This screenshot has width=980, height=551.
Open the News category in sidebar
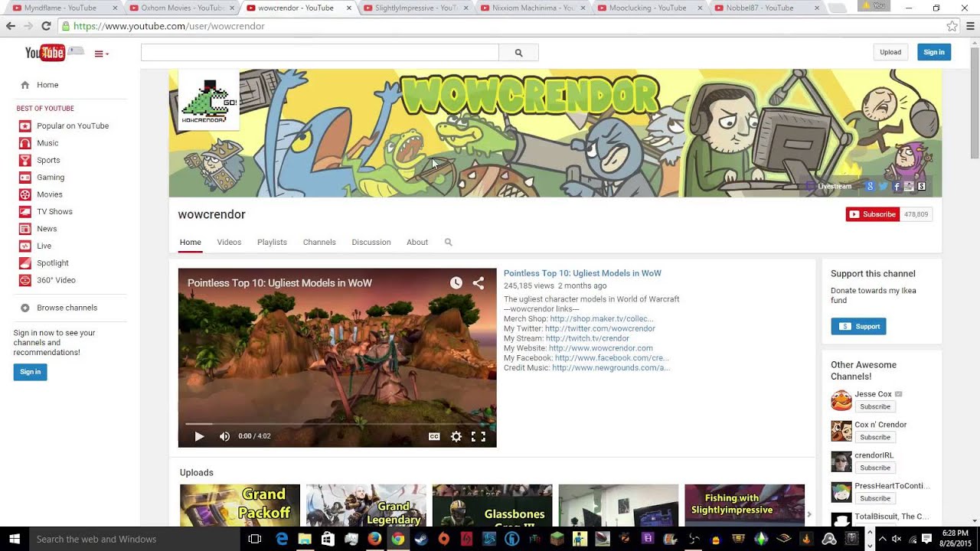tap(47, 229)
